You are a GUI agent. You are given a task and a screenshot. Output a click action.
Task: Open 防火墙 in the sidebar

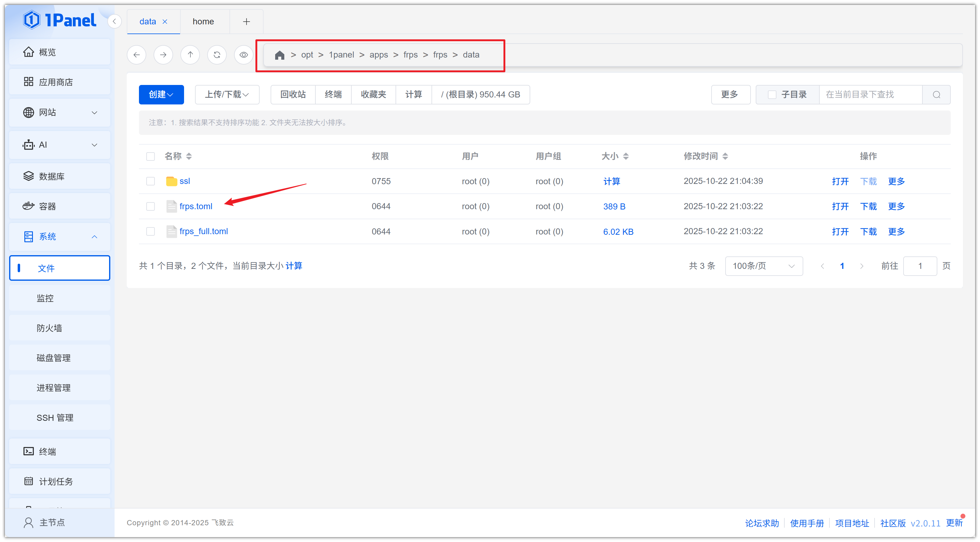(49, 328)
